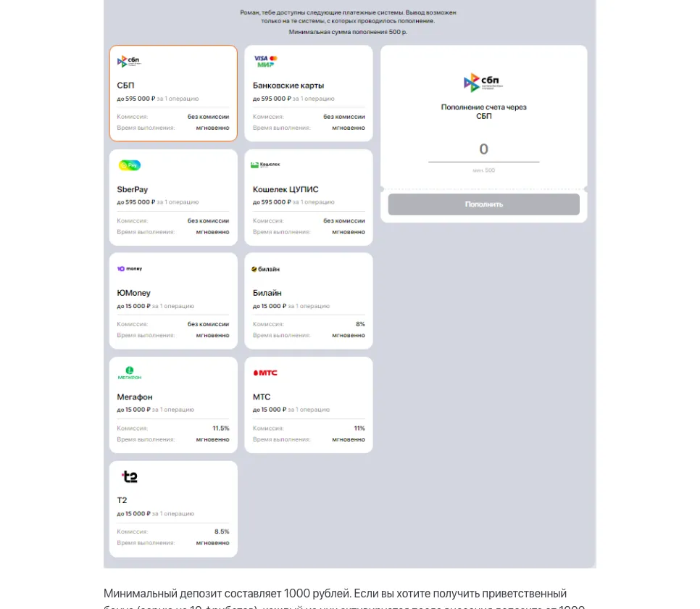
Task: Click 'без комиссии' on the Кошелек ЦУПИС card
Action: click(x=344, y=220)
